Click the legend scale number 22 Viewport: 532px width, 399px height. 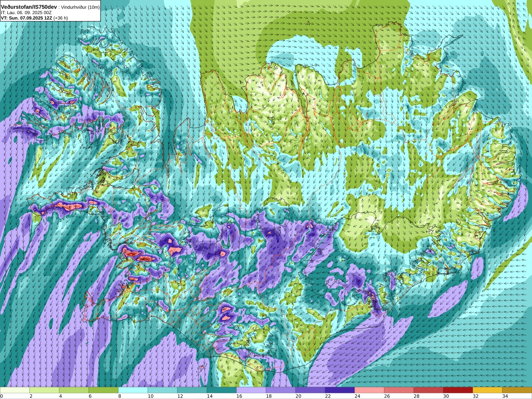click(328, 397)
